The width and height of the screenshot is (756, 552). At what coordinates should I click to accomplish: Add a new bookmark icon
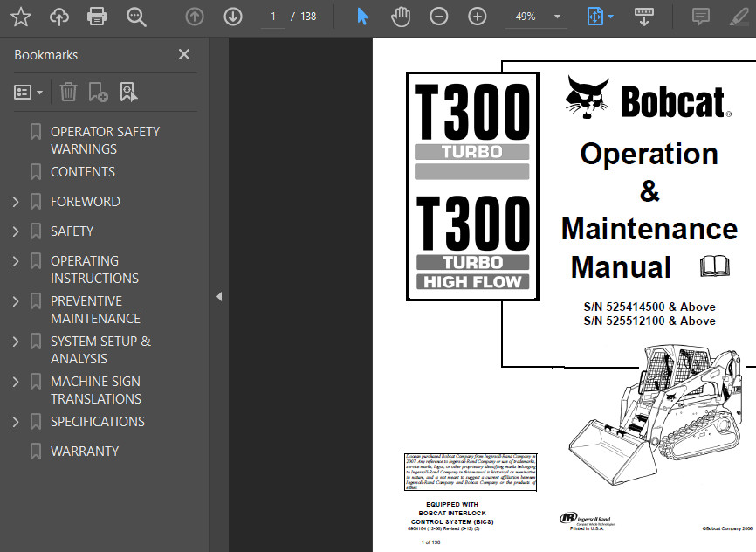click(98, 92)
